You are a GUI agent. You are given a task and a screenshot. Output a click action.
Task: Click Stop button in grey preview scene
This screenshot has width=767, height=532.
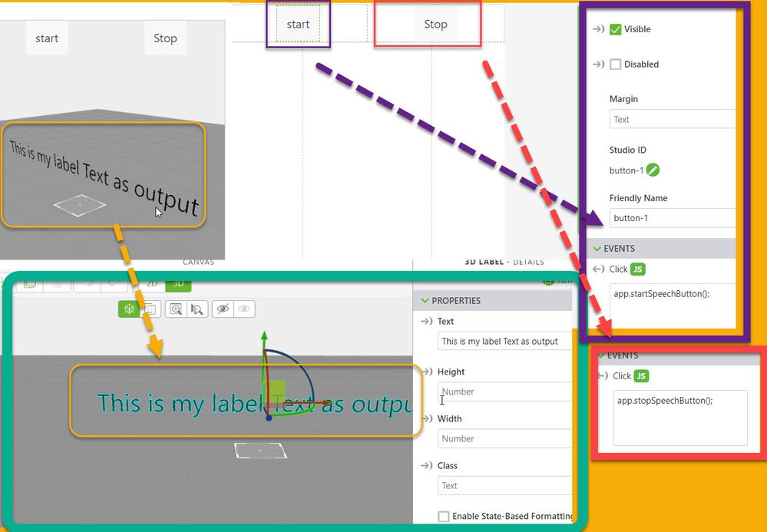[165, 38]
